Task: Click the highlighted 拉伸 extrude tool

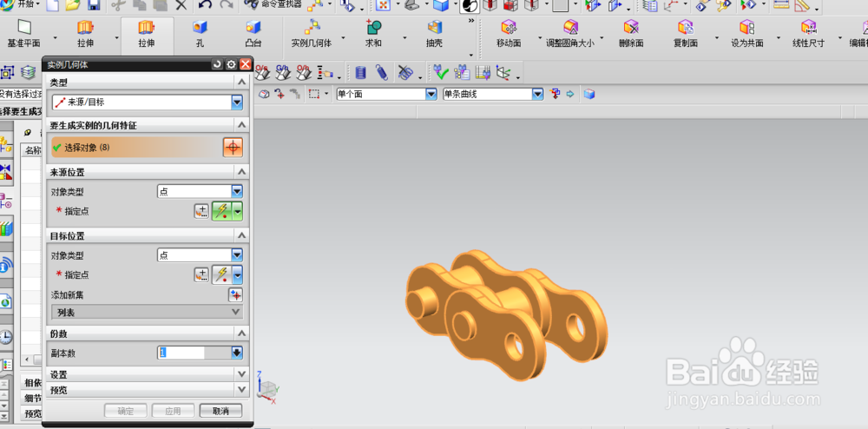Action: point(147,34)
